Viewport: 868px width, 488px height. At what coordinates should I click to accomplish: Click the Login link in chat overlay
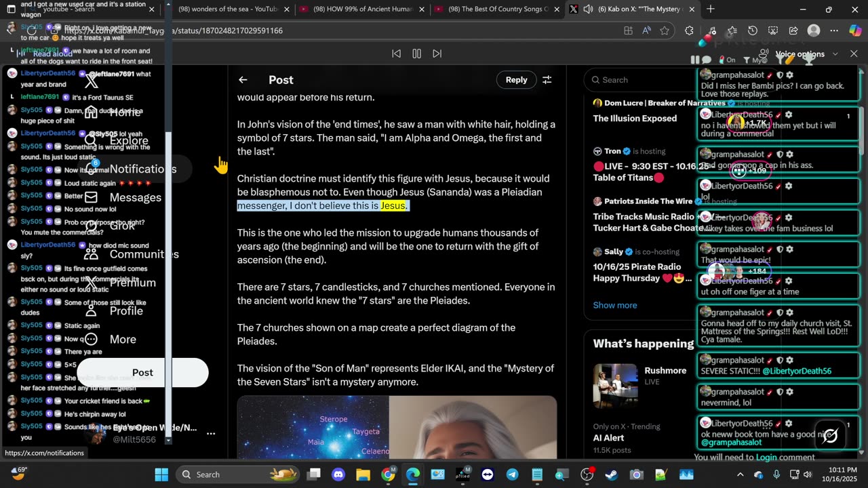766,457
